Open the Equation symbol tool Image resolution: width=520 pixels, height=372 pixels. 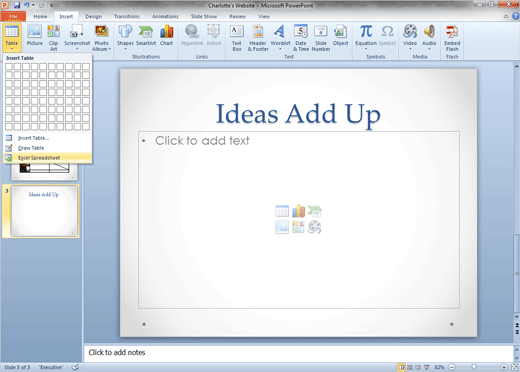tap(366, 38)
